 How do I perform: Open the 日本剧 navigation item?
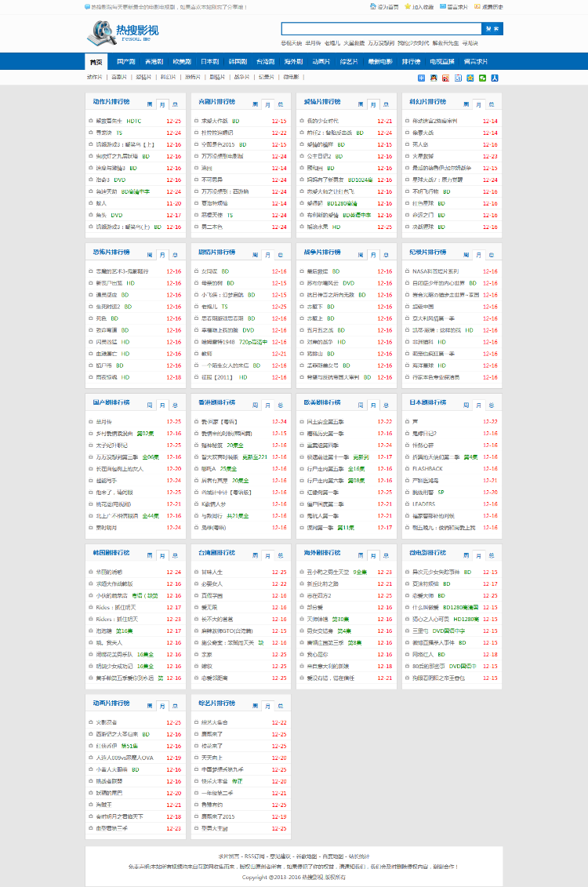click(x=210, y=62)
